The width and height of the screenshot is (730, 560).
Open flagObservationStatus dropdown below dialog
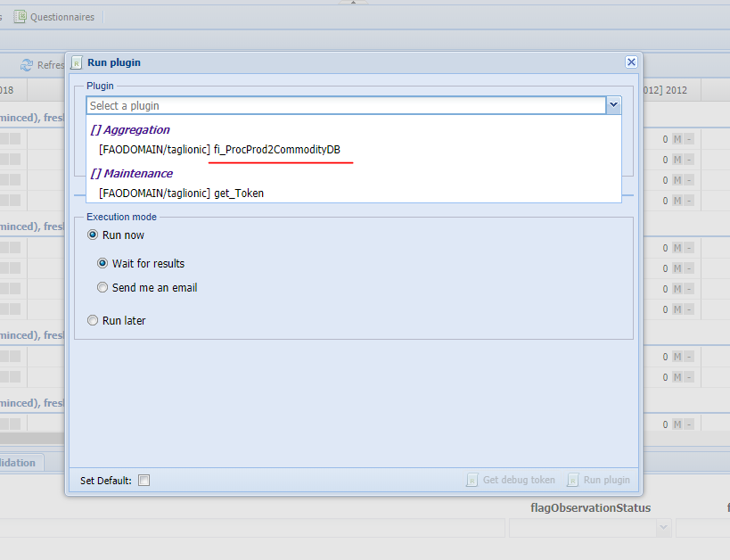pos(663,528)
